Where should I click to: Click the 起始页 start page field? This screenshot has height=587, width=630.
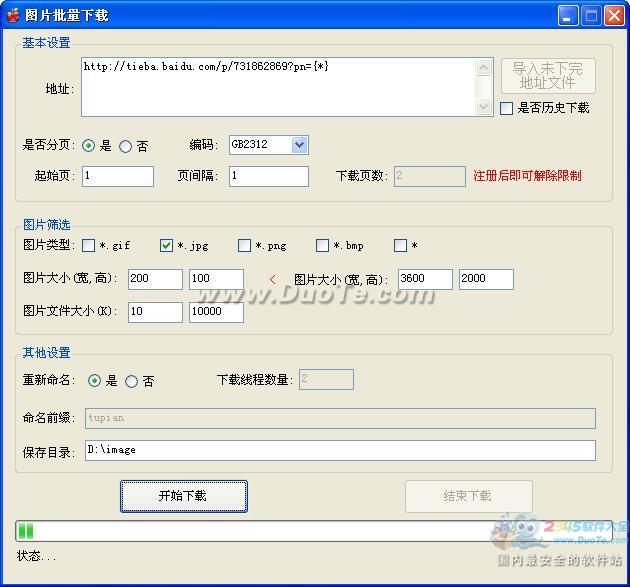click(118, 176)
